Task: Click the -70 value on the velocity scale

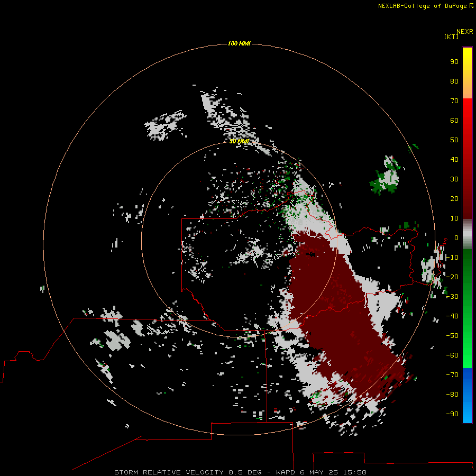Action: pyautogui.click(x=452, y=375)
